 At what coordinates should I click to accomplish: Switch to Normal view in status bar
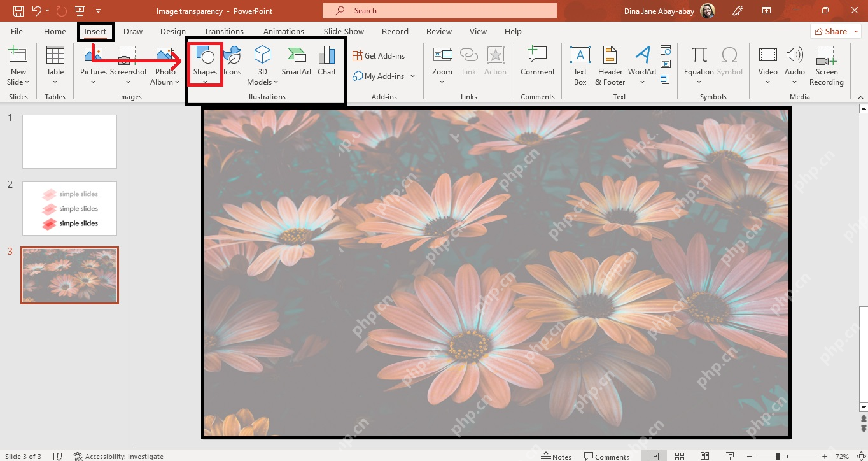point(654,457)
